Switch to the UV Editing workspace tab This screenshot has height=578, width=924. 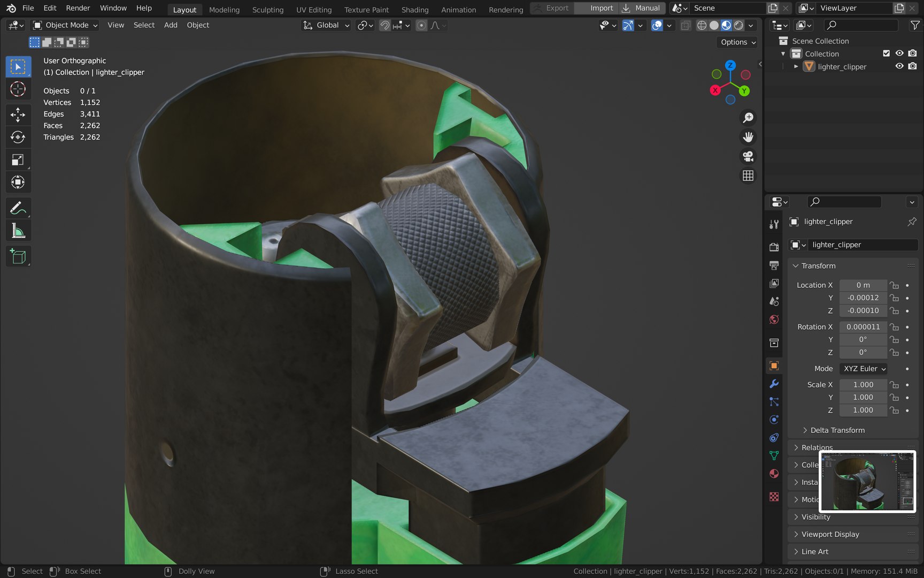(314, 10)
